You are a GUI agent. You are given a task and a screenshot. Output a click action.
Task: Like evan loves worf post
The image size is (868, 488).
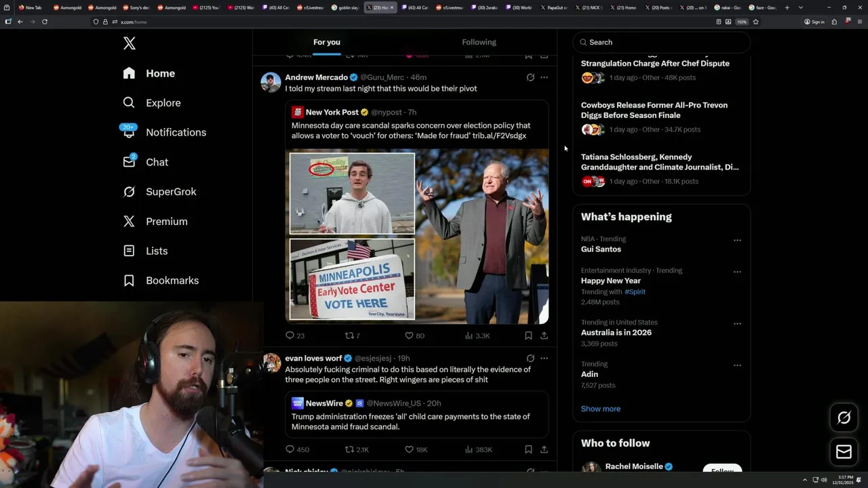[x=416, y=449]
